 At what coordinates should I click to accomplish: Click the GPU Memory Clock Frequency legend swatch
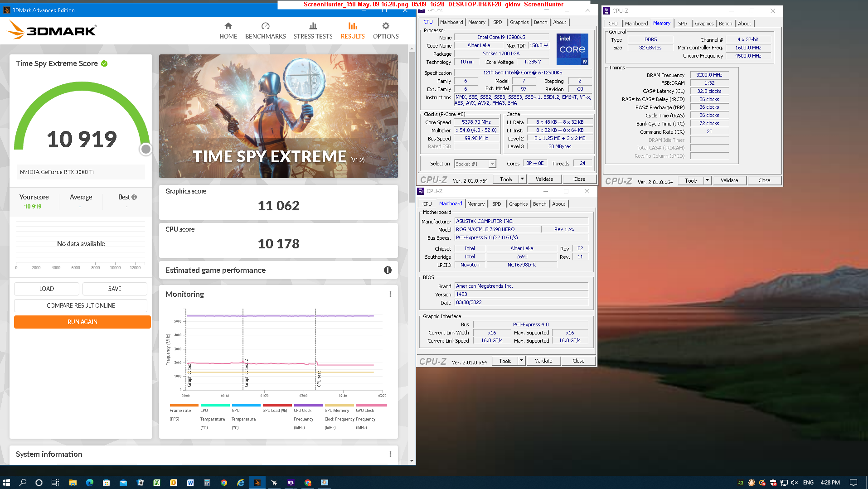click(339, 405)
